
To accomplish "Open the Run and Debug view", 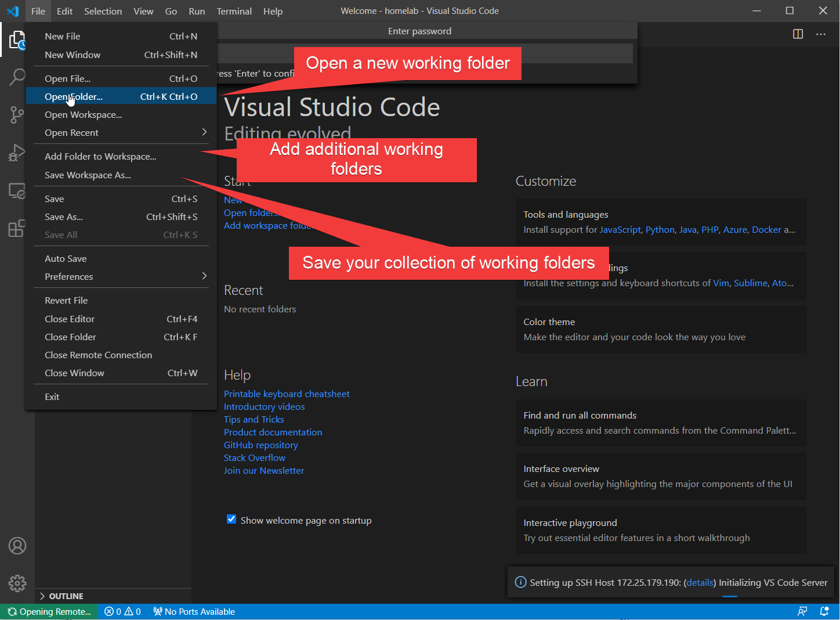I will pos(17,153).
